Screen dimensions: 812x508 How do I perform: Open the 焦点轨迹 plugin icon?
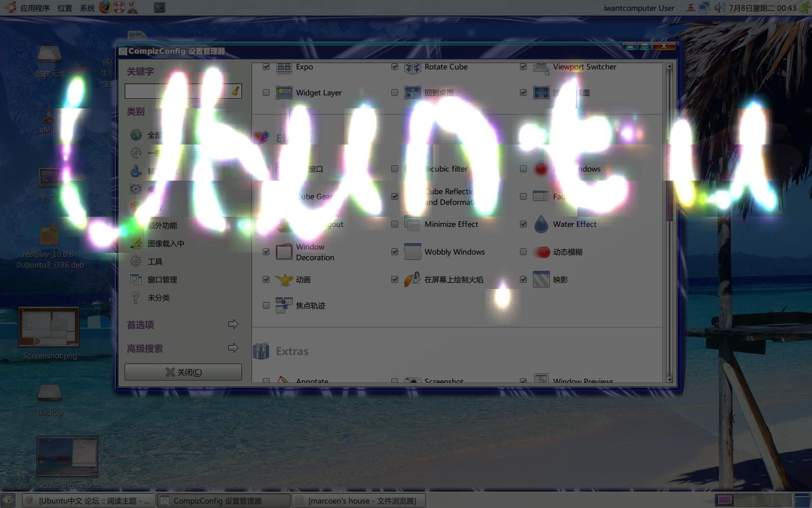click(284, 305)
